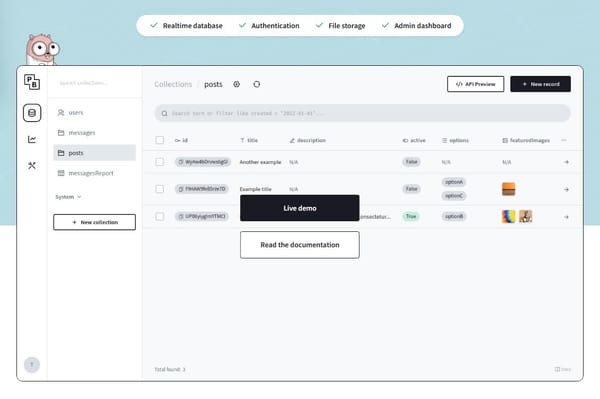This screenshot has height=399, width=600.
Task: Click the PocketBase PB logo
Action: point(32,82)
